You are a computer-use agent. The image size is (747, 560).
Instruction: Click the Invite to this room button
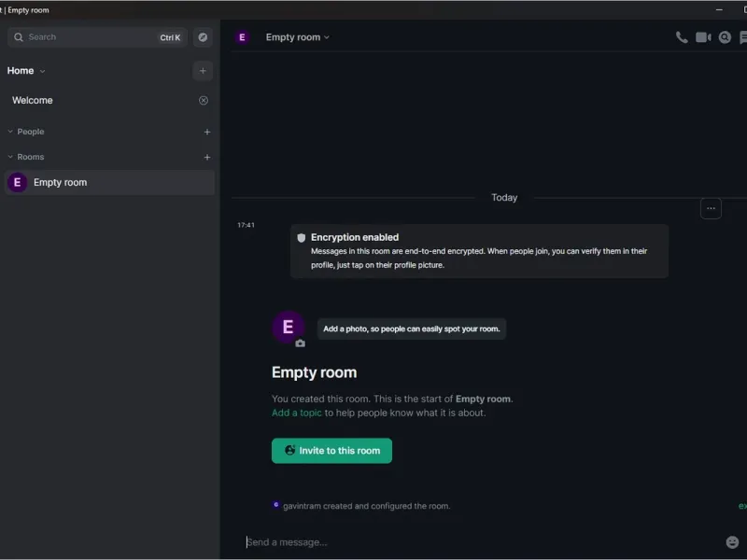pyautogui.click(x=331, y=451)
